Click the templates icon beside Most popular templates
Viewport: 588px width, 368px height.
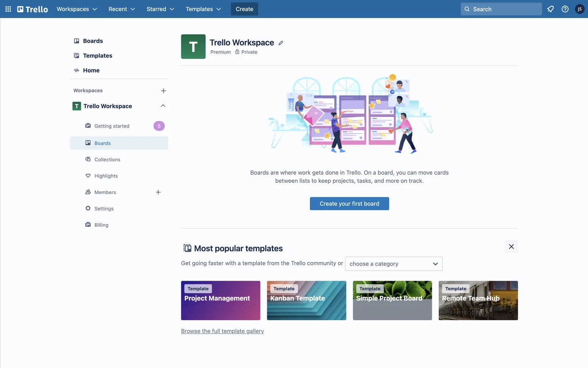187,248
